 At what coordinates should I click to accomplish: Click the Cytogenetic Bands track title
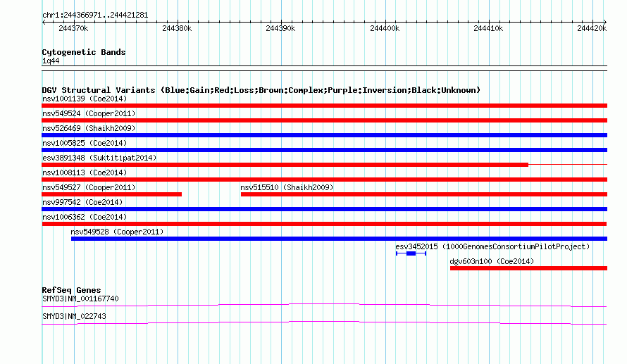pyautogui.click(x=84, y=52)
